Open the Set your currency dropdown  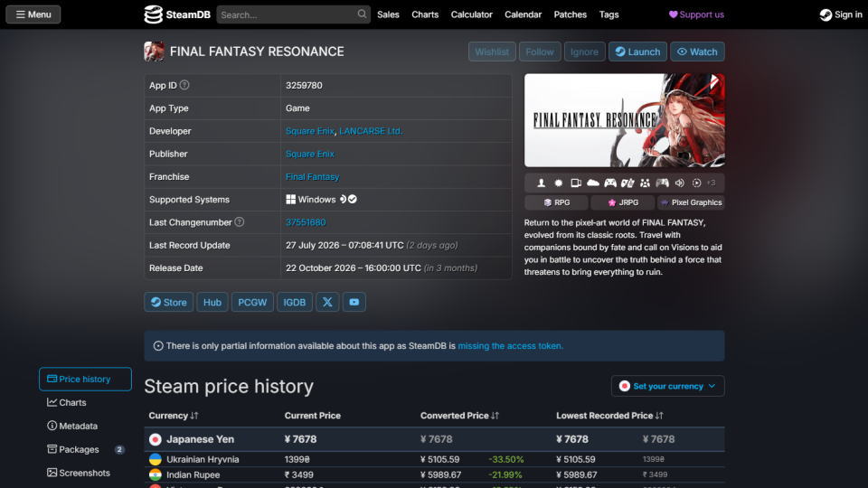pyautogui.click(x=667, y=386)
